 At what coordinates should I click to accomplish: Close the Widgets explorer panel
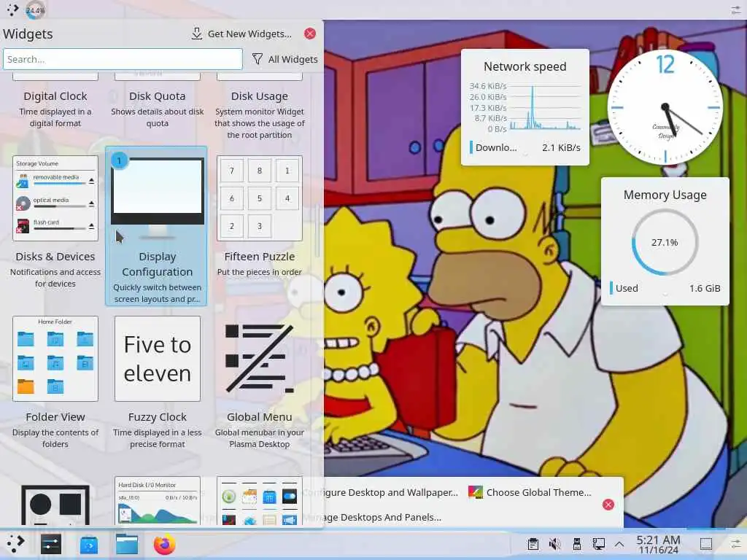[x=309, y=34]
